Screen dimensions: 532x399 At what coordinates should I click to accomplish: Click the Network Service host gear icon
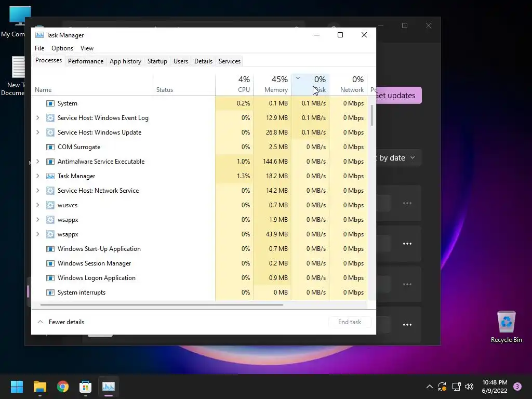point(50,191)
